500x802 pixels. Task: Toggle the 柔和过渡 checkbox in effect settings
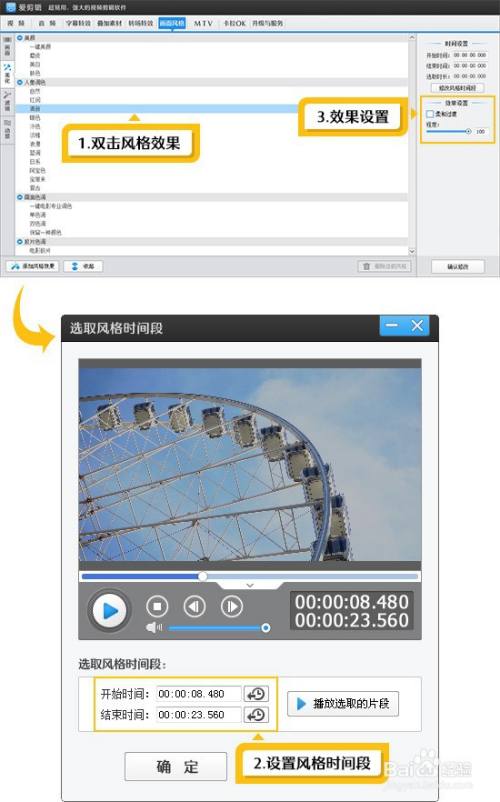[430, 114]
